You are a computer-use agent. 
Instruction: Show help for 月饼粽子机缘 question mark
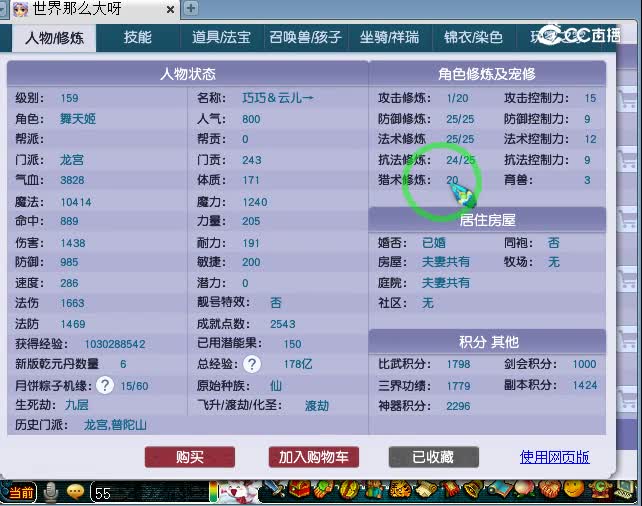coord(105,385)
